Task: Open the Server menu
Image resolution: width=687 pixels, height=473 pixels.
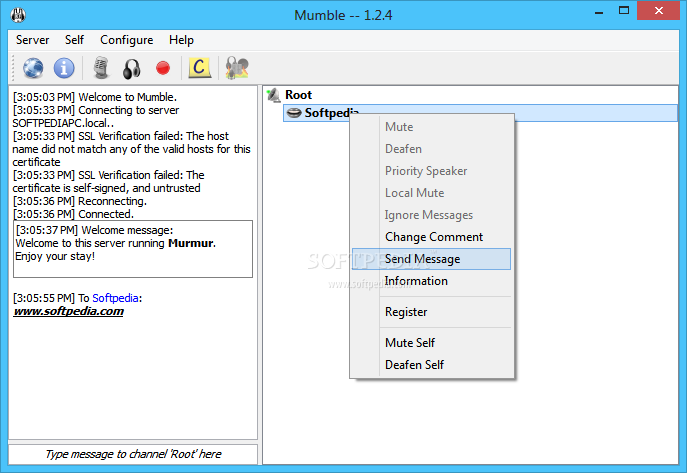Action: 32,40
